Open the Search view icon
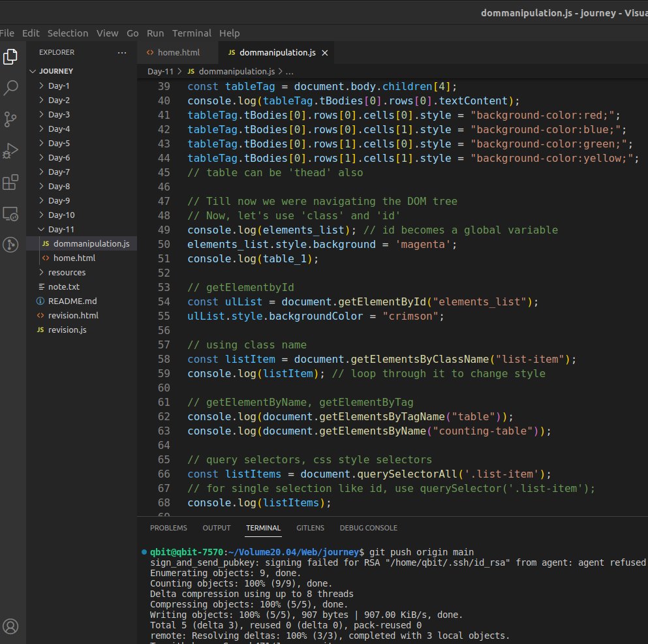This screenshot has height=644, width=648. pos(10,88)
